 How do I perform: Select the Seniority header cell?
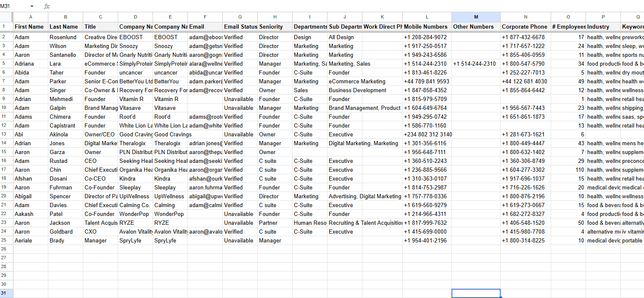[275, 27]
